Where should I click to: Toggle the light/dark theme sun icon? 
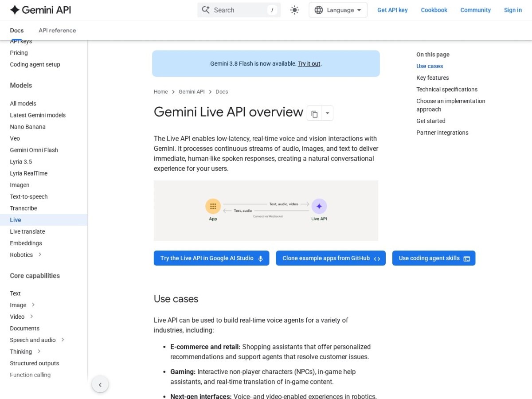click(x=295, y=10)
